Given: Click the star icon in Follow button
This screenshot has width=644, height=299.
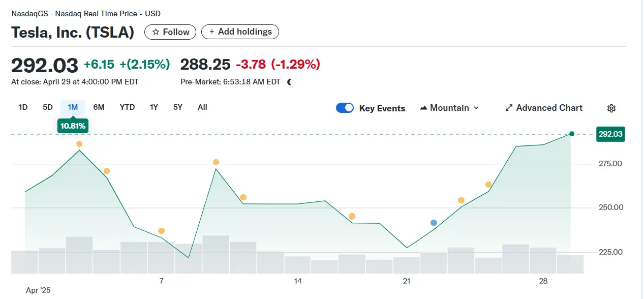Looking at the screenshot, I should click(156, 32).
